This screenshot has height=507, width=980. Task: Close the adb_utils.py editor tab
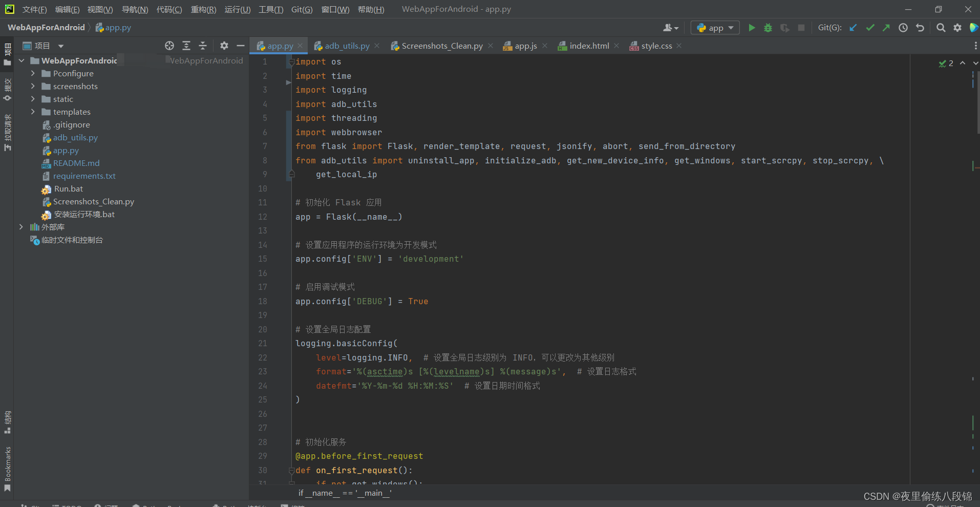tap(377, 46)
